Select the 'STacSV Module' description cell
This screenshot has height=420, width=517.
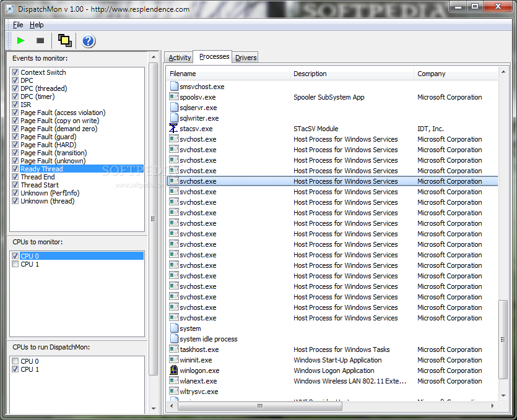[x=316, y=129]
